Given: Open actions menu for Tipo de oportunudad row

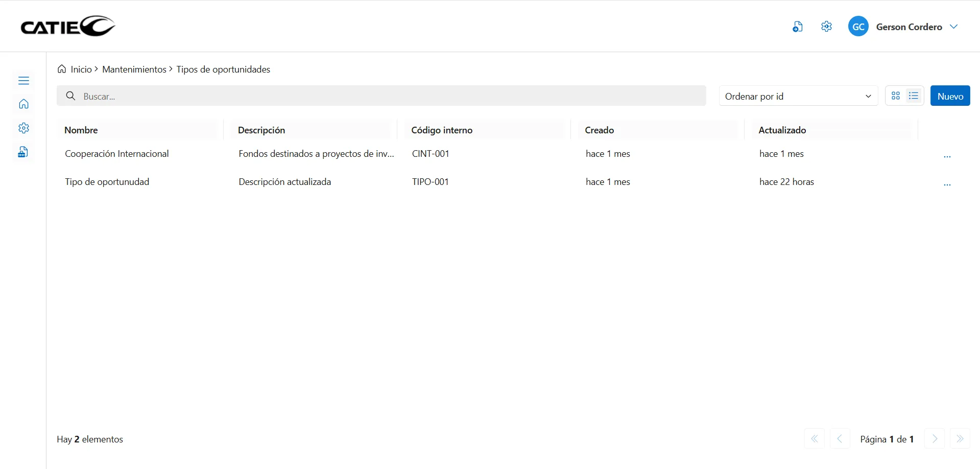Looking at the screenshot, I should [x=947, y=184].
